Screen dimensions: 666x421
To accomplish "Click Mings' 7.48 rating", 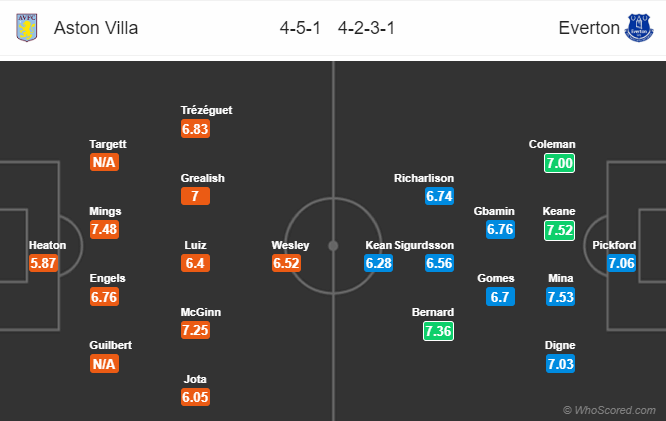I will click(x=104, y=229).
